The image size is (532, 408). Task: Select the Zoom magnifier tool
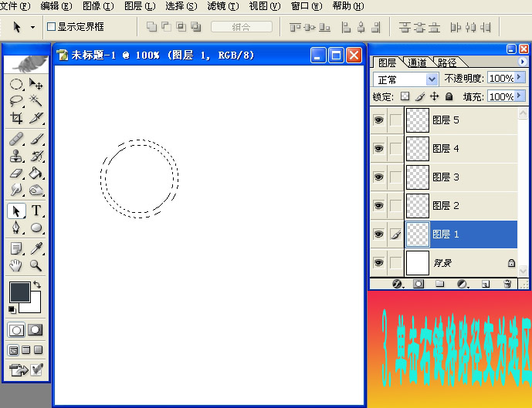(36, 266)
